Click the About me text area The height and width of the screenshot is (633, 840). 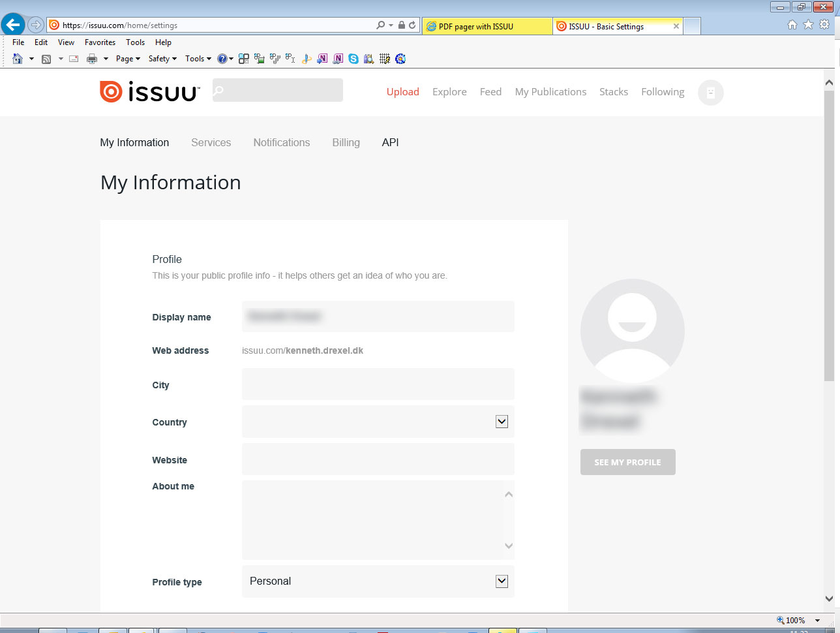point(378,520)
